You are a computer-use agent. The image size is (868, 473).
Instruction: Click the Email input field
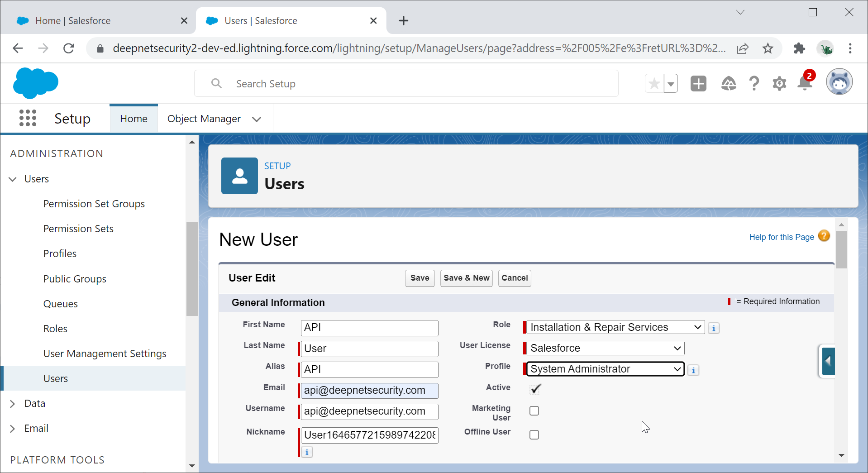[x=369, y=391]
